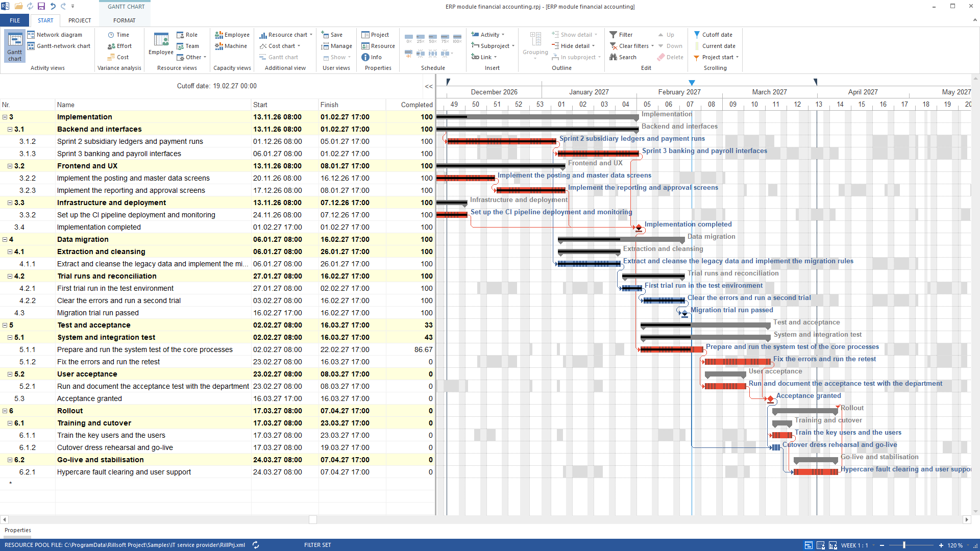
Task: Open the Network diagram view
Action: coord(55,35)
